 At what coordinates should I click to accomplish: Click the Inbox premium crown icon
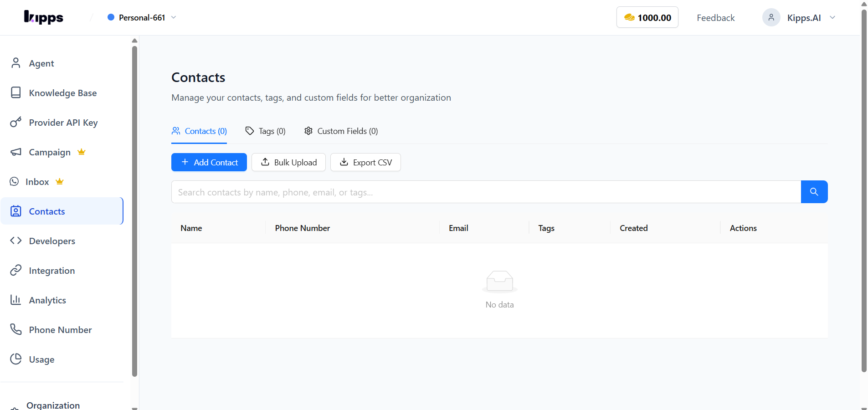(60, 181)
